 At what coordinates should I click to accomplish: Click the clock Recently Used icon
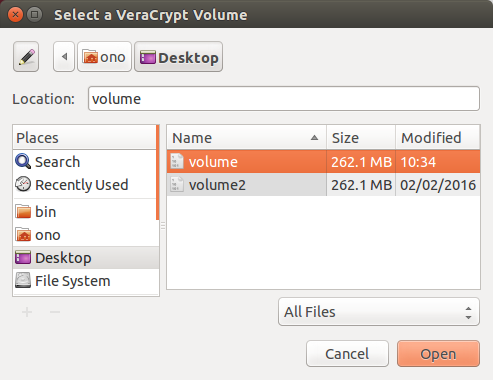pos(23,184)
